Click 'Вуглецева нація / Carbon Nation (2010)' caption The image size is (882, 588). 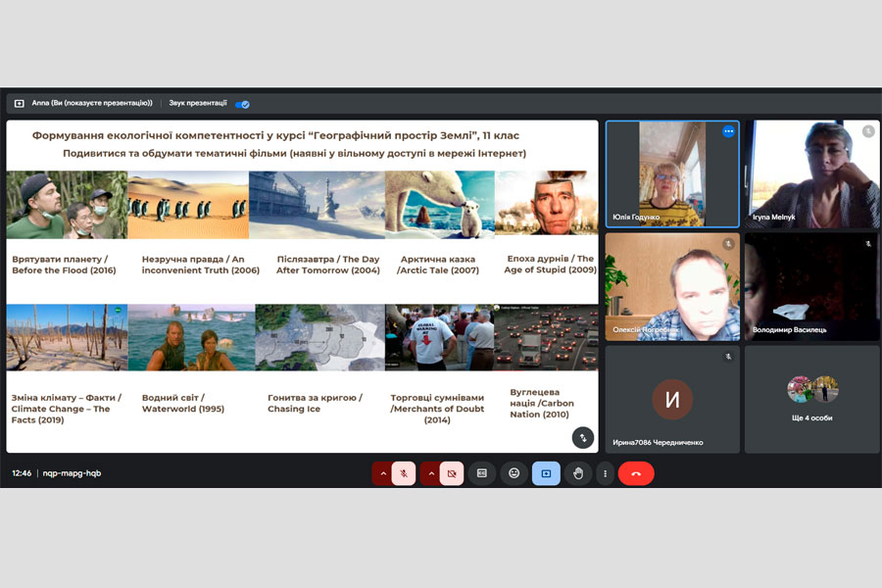[542, 403]
